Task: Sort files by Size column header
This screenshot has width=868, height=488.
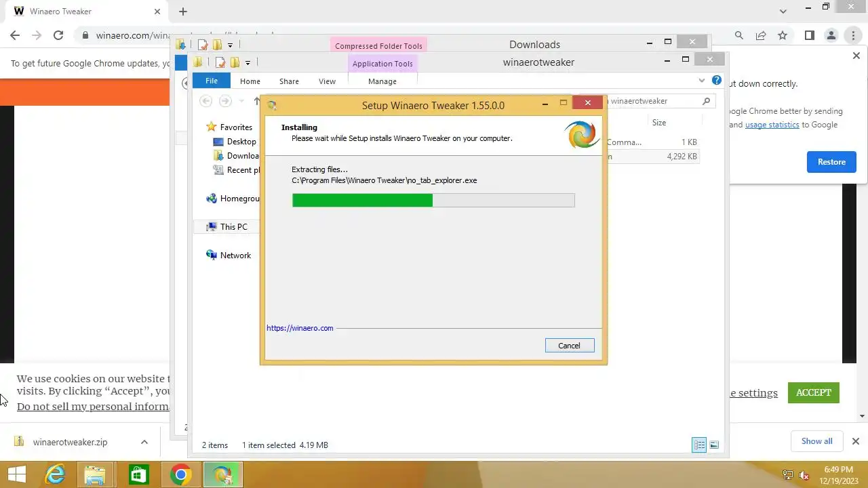Action: tap(658, 123)
